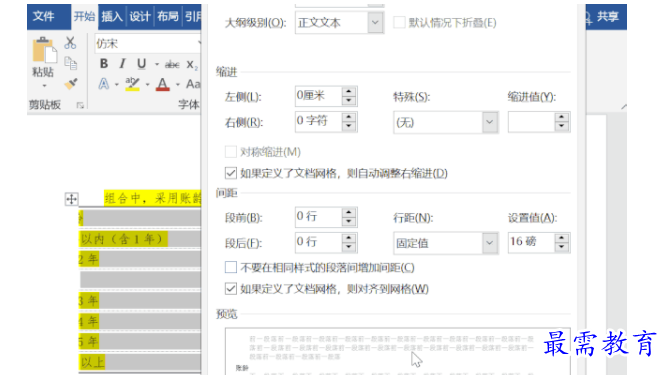Click table cell text 以上
The height and width of the screenshot is (375, 665).
coord(92,362)
